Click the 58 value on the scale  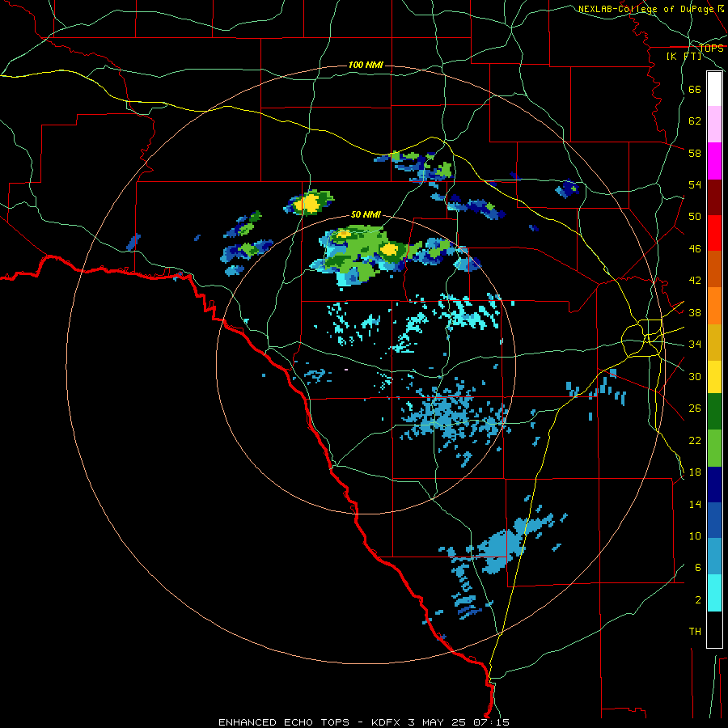[695, 153]
